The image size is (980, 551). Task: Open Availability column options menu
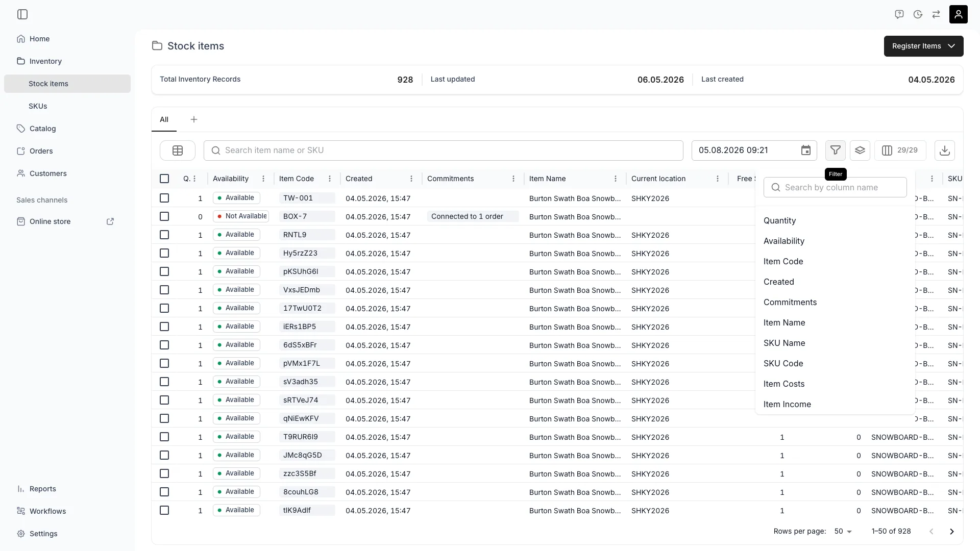(x=263, y=179)
